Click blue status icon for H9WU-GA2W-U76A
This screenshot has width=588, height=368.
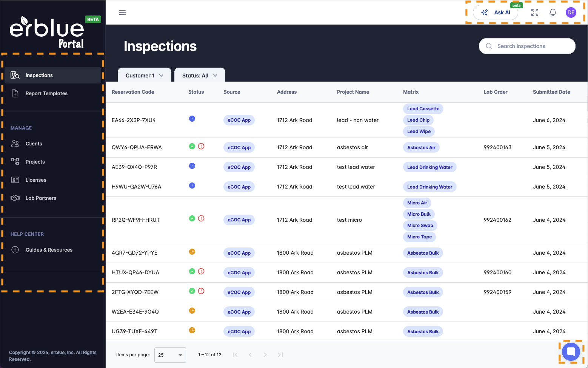[192, 186]
